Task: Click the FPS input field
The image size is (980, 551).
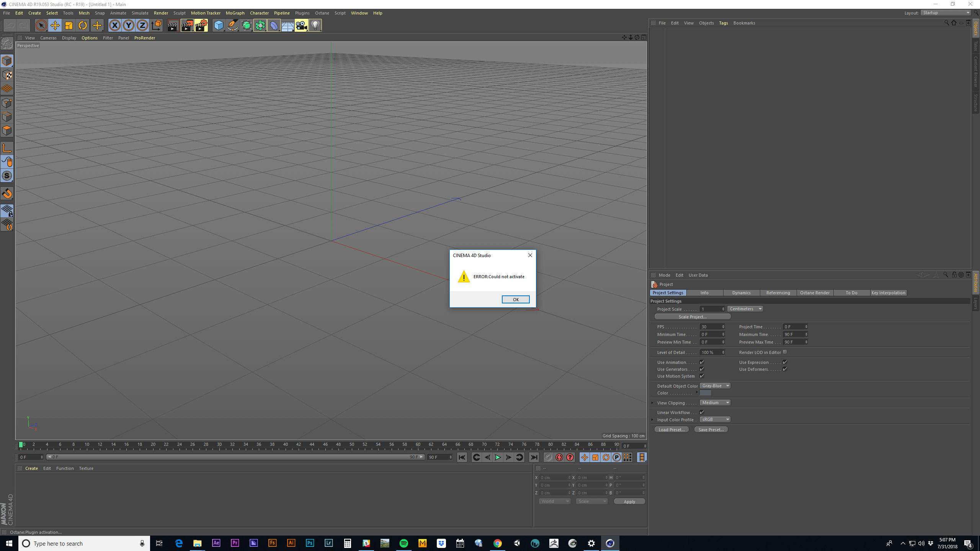Action: click(x=710, y=327)
